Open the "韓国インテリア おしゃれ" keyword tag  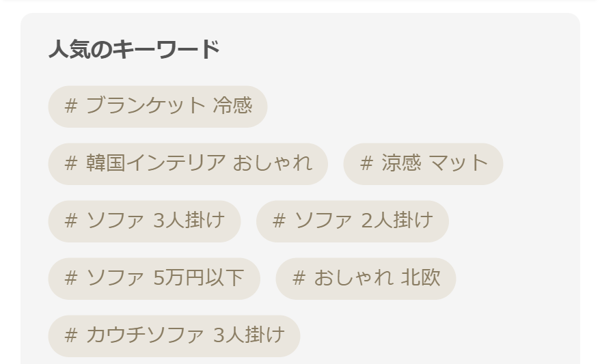[x=188, y=164]
